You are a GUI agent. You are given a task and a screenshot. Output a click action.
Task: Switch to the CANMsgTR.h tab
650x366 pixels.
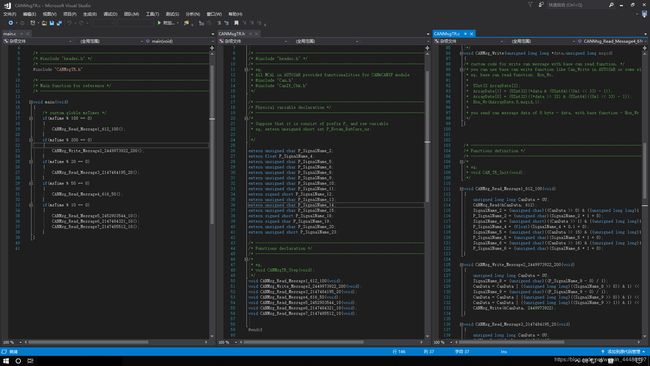coord(232,34)
